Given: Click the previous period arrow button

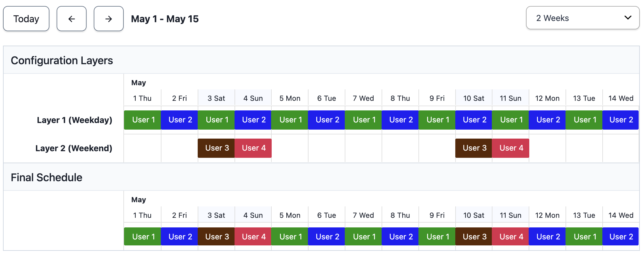Looking at the screenshot, I should point(72,19).
